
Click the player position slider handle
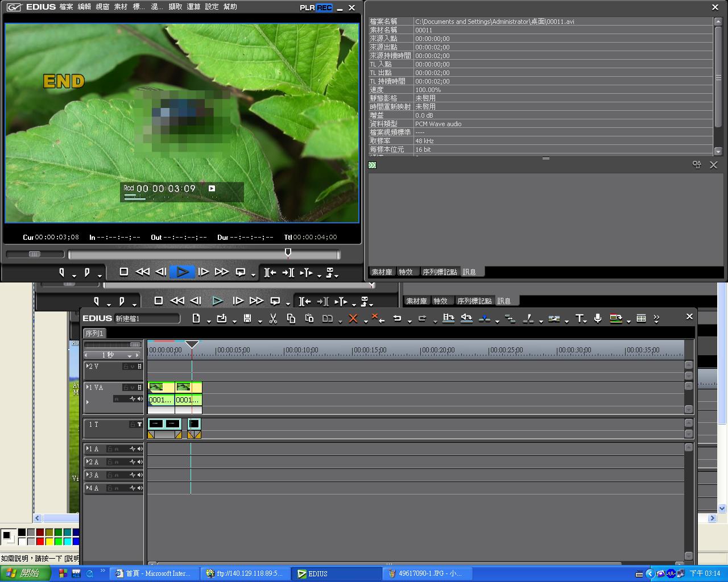[288, 252]
